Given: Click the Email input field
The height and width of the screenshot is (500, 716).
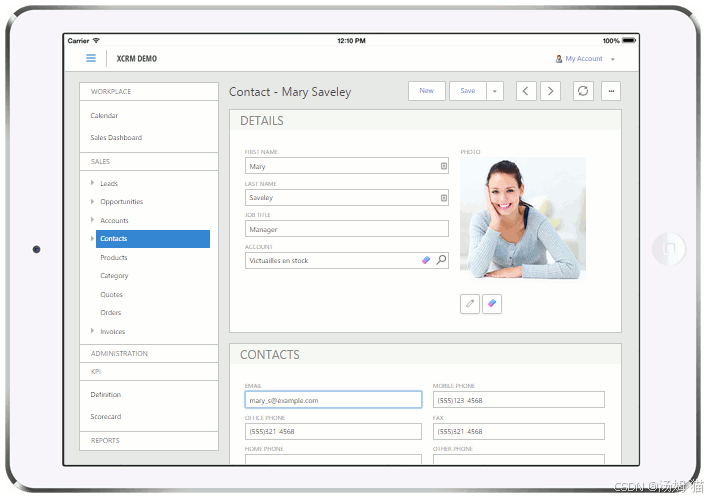Looking at the screenshot, I should (x=333, y=400).
